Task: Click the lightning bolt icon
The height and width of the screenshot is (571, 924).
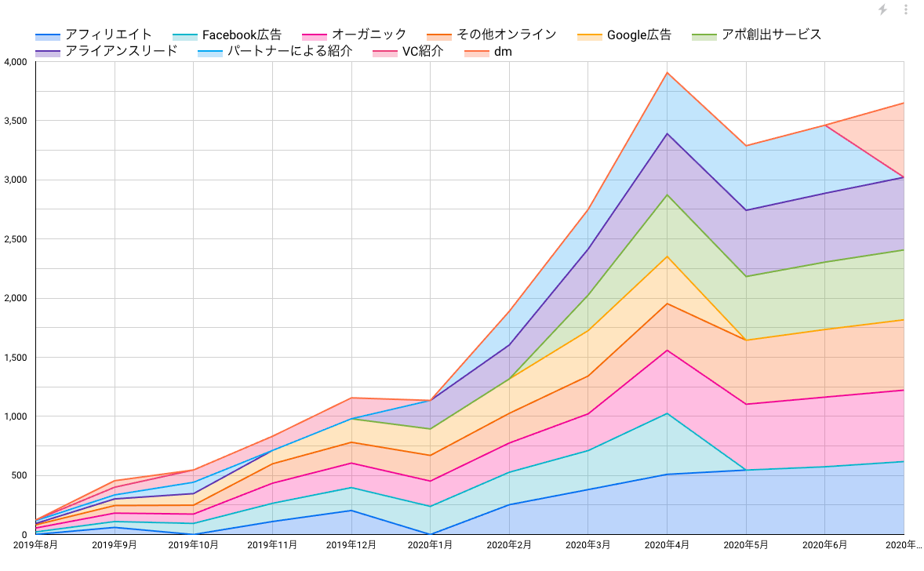Action: coord(882,9)
